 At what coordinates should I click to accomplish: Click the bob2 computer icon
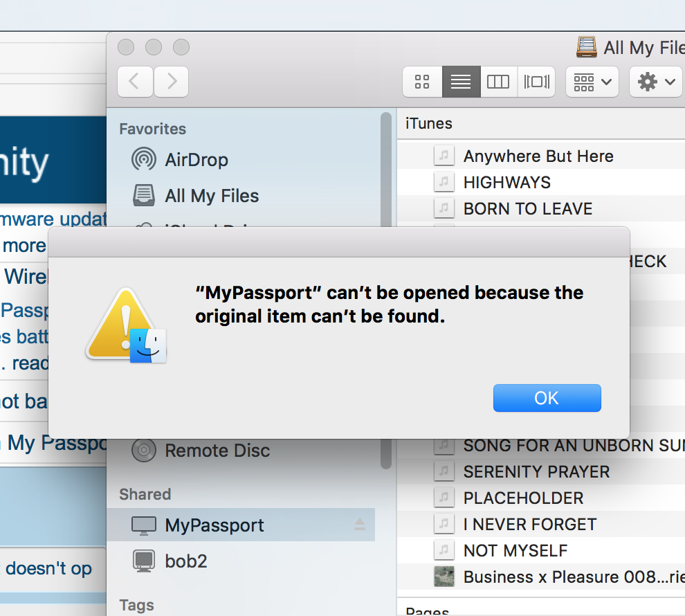point(144,561)
